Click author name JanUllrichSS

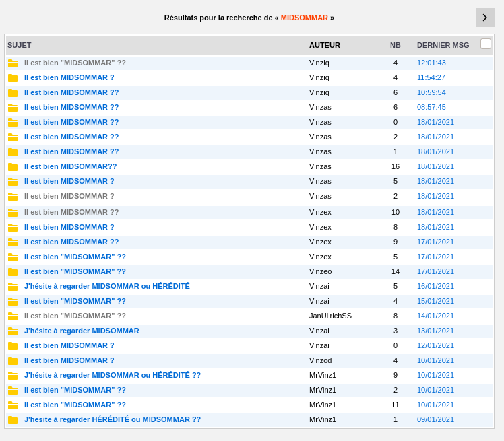[x=330, y=316]
